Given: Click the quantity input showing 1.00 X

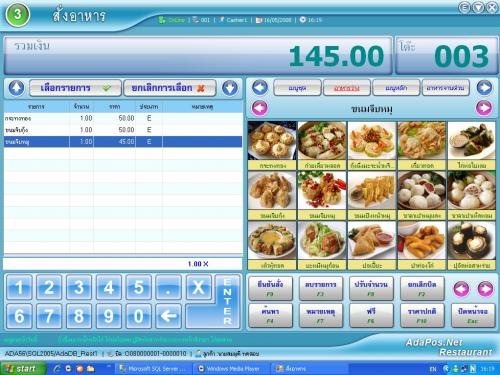Looking at the screenshot, I should [x=122, y=264].
